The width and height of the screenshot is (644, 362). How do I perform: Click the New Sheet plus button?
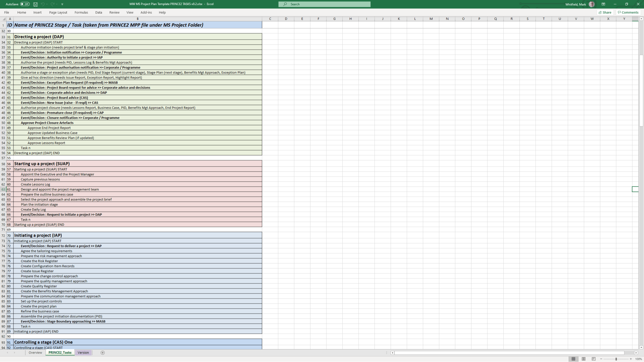click(x=103, y=353)
